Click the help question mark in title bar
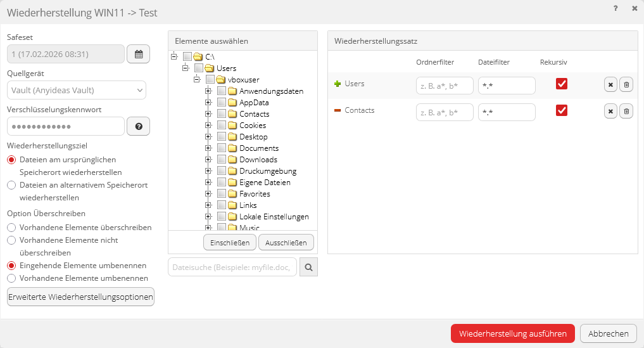Image resolution: width=644 pixels, height=348 pixels. 616,9
